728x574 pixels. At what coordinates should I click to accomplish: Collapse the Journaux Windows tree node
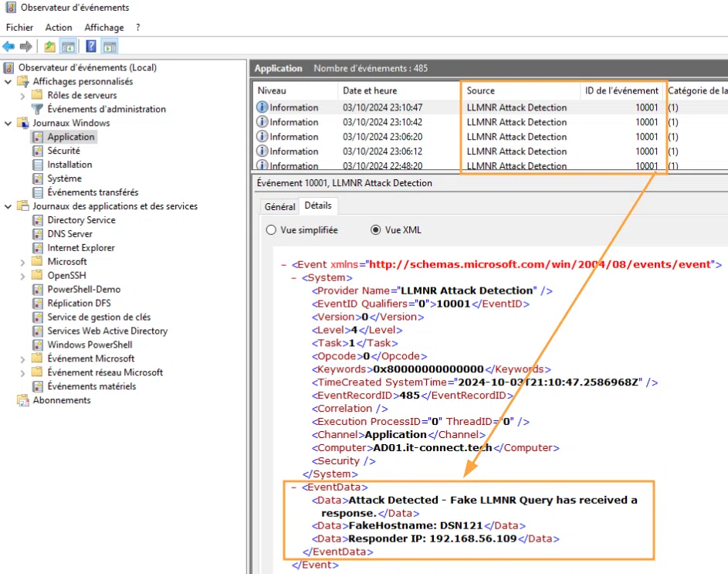[8, 123]
